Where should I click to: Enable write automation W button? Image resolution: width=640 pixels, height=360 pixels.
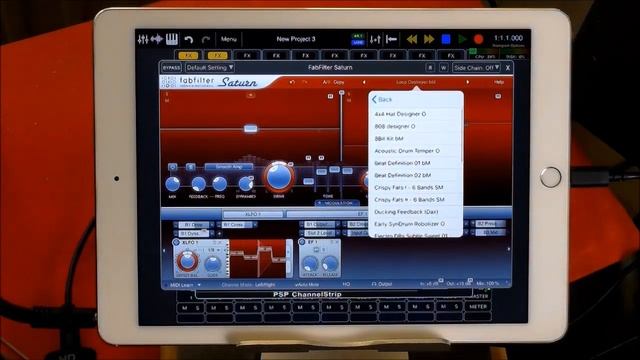click(443, 68)
